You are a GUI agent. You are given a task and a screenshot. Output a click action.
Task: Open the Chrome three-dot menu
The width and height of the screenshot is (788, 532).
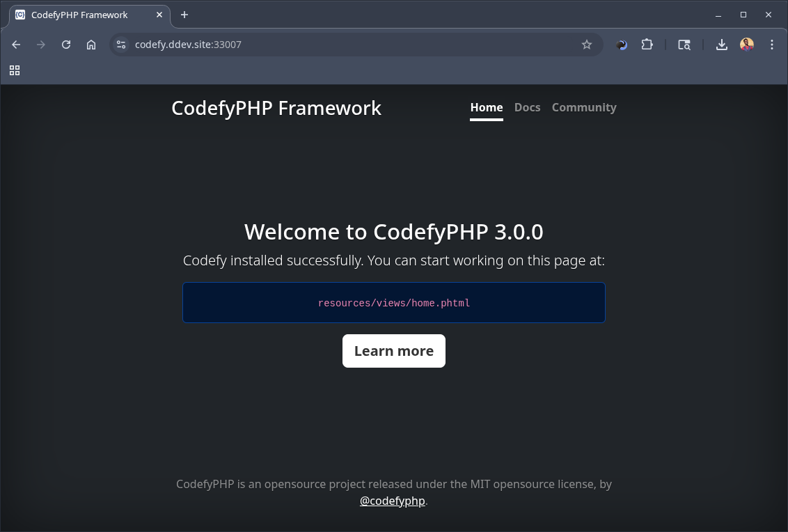point(771,44)
